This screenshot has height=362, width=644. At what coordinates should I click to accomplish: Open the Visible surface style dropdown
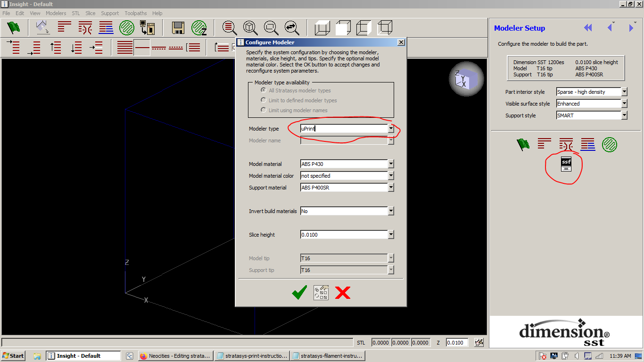(624, 104)
